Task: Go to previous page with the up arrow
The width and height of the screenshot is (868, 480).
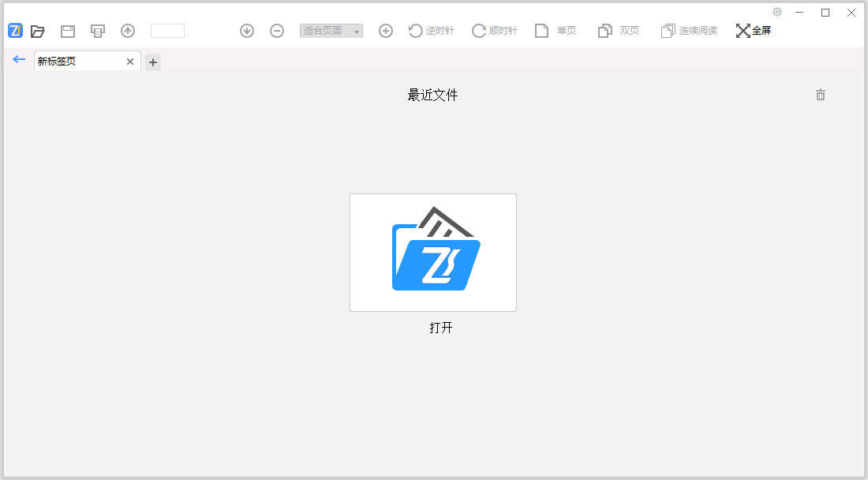Action: [x=128, y=31]
